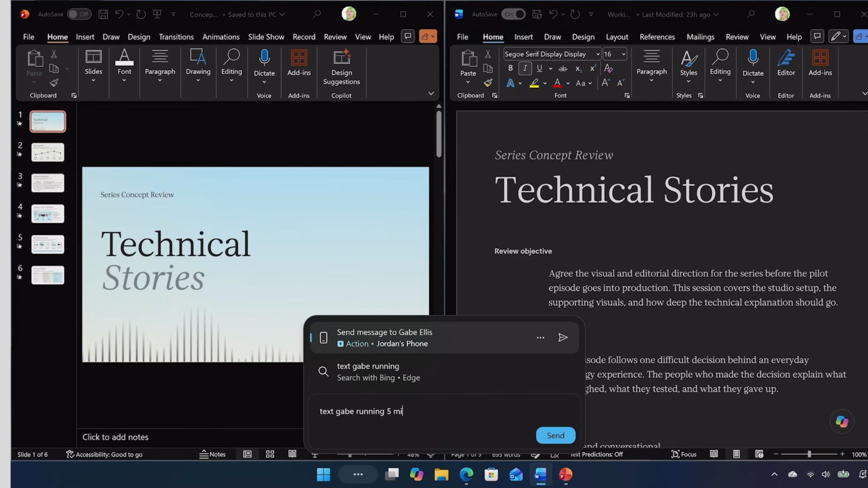Open Editor in Word ribbon

pyautogui.click(x=786, y=63)
